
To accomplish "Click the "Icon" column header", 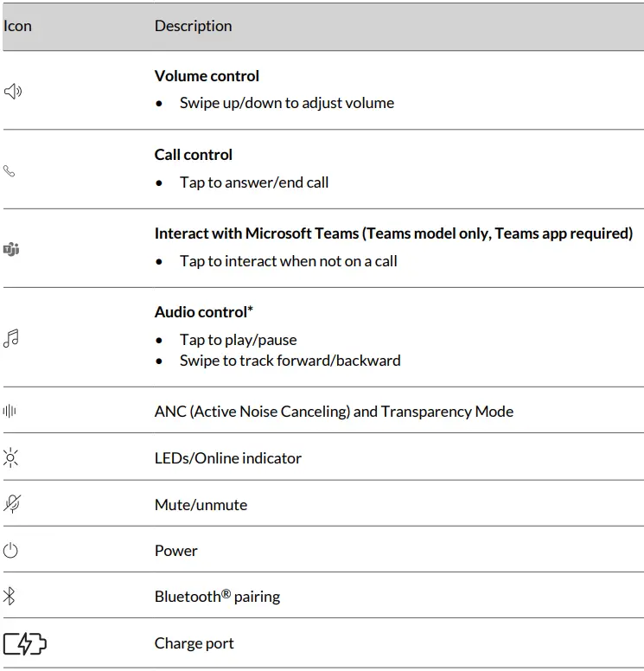I will [x=17, y=26].
